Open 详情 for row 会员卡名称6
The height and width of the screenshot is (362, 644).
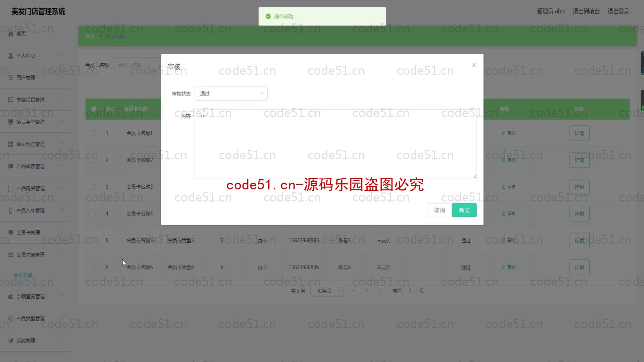(579, 267)
